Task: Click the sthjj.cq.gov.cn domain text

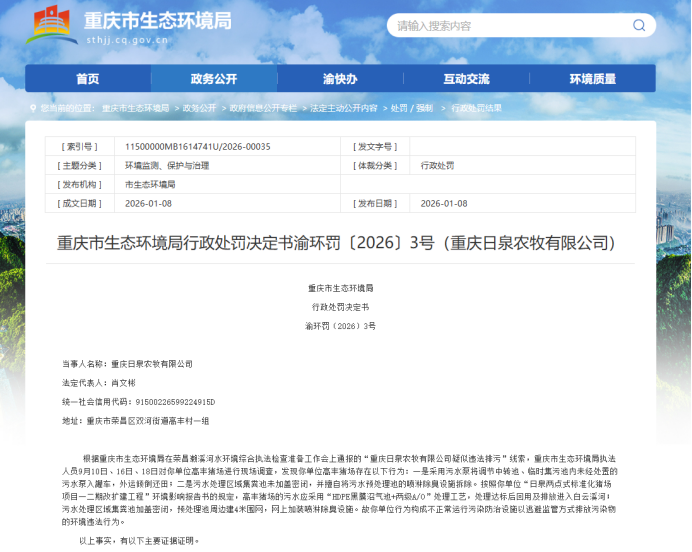Action: tap(127, 40)
